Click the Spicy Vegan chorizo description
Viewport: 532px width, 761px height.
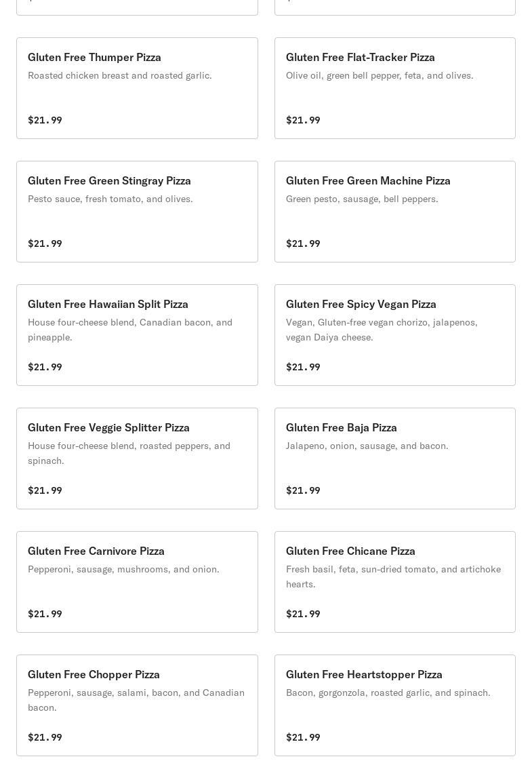382,330
